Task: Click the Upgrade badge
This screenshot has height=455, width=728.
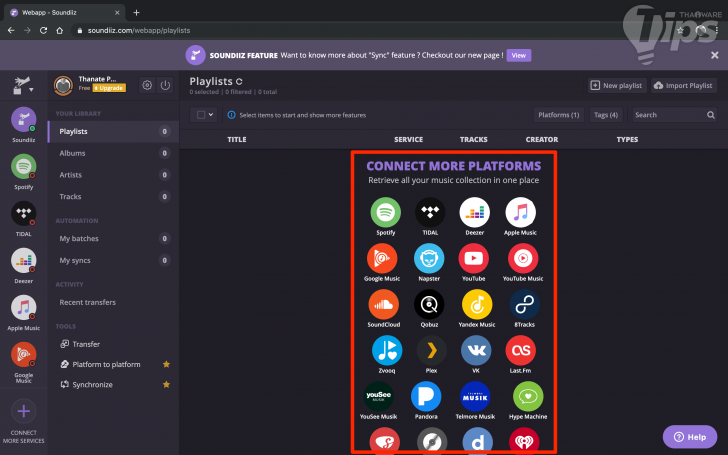Action: pyautogui.click(x=109, y=88)
